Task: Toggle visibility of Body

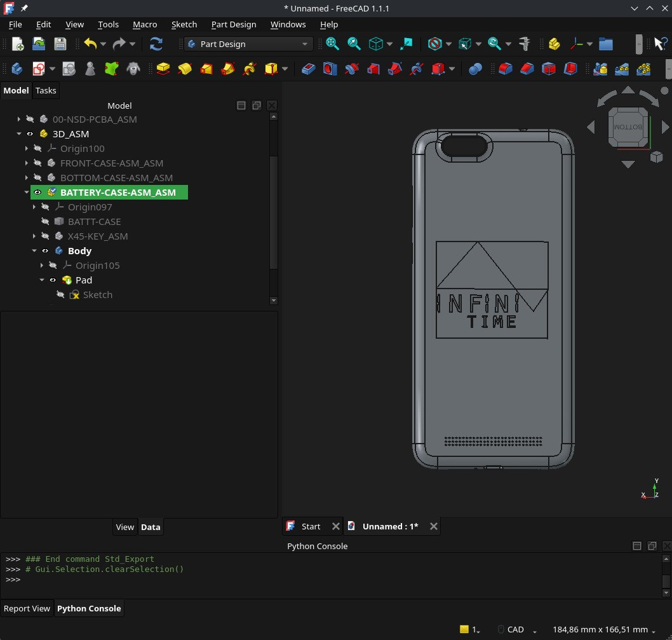Action: [46, 250]
